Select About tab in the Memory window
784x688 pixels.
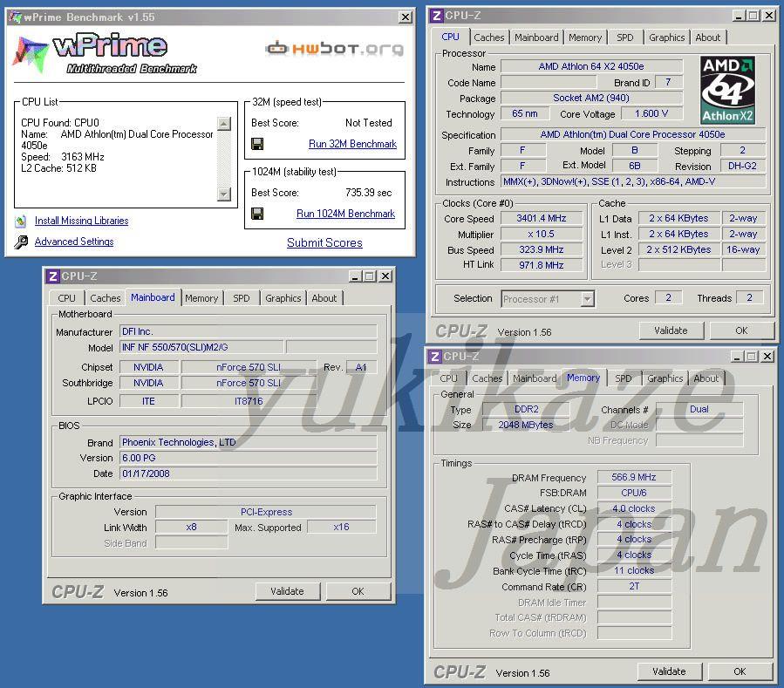(706, 379)
